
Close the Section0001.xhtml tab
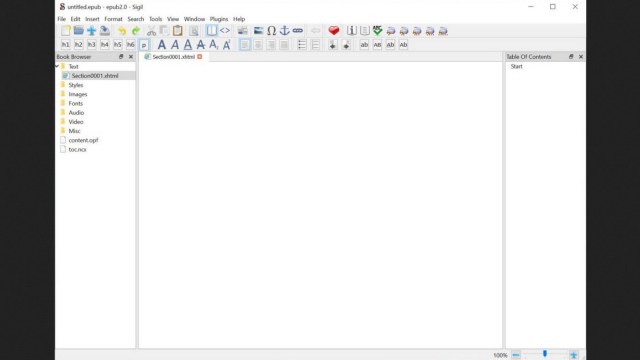[200, 57]
